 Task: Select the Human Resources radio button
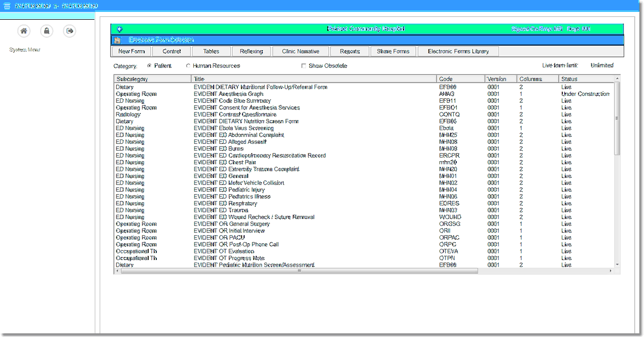pos(188,66)
